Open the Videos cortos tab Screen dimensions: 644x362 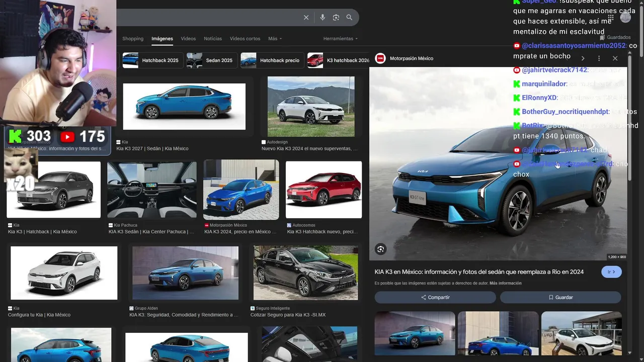(x=245, y=39)
